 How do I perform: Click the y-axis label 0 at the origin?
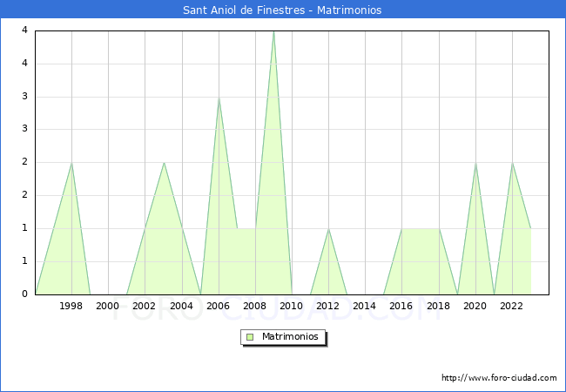tap(24, 294)
